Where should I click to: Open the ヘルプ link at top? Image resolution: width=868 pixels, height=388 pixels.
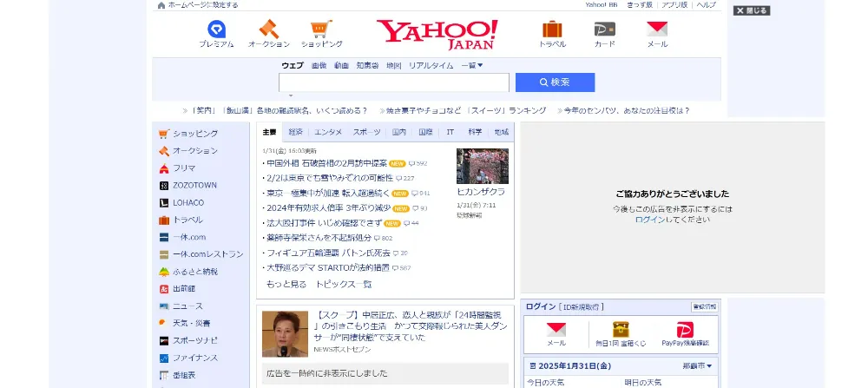click(706, 5)
